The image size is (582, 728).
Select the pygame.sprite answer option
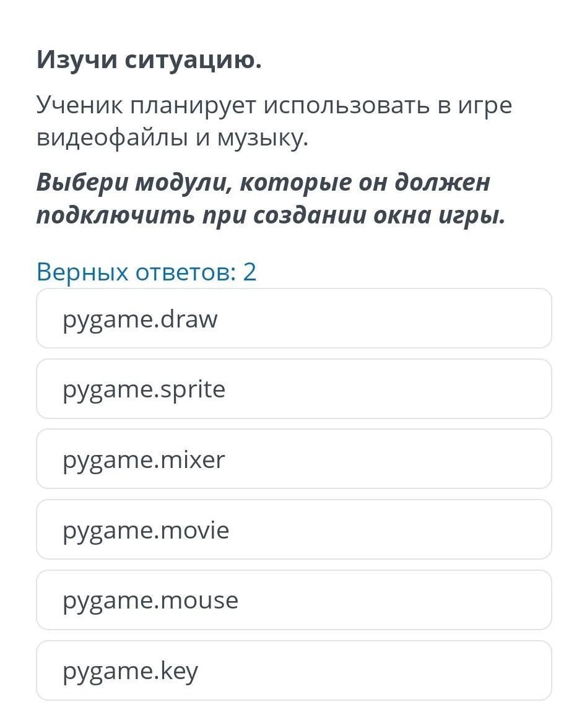(293, 389)
